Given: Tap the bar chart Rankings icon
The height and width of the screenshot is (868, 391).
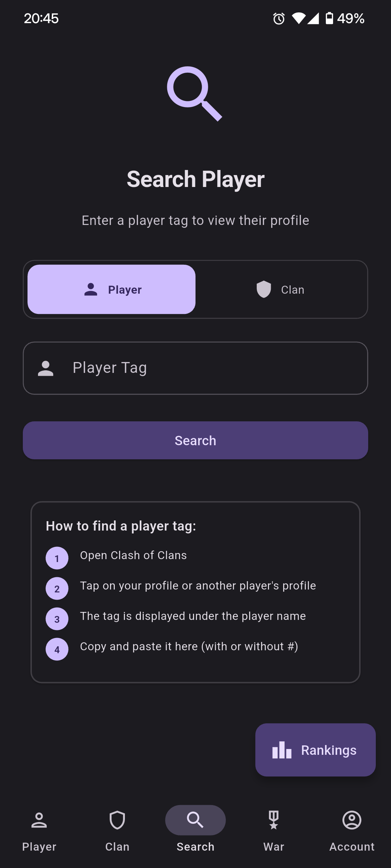Looking at the screenshot, I should 282,750.
